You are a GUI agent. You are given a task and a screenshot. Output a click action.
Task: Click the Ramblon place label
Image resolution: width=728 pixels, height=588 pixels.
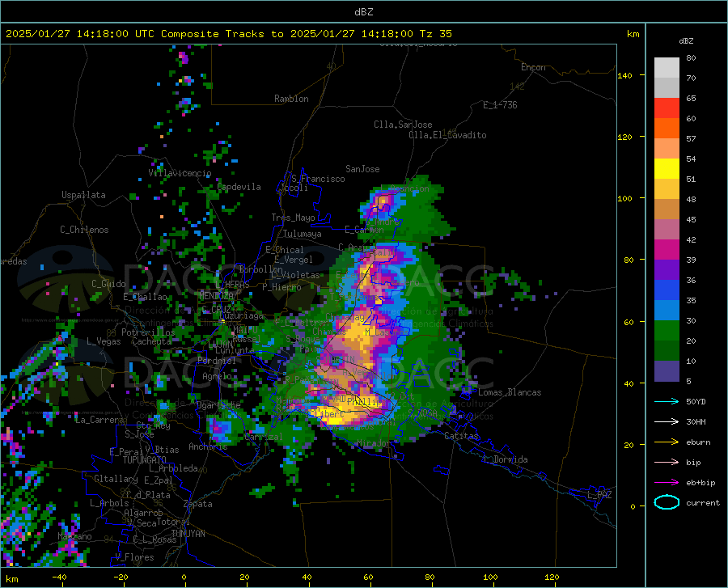click(291, 99)
